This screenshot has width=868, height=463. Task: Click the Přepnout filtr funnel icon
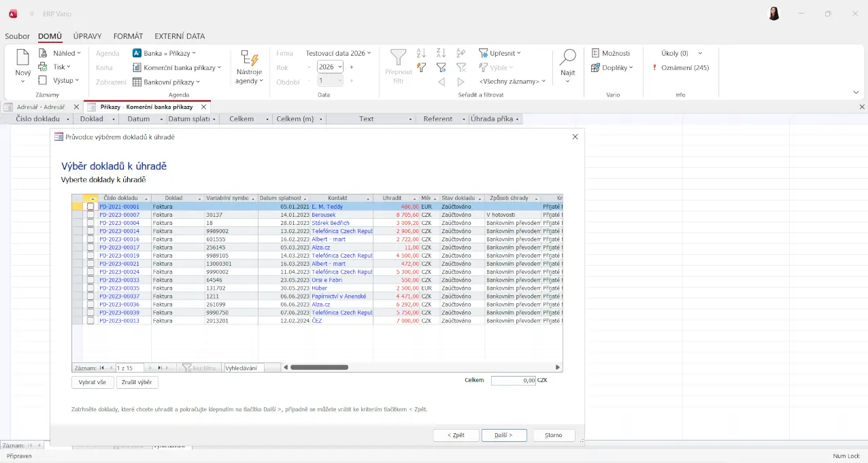(398, 58)
